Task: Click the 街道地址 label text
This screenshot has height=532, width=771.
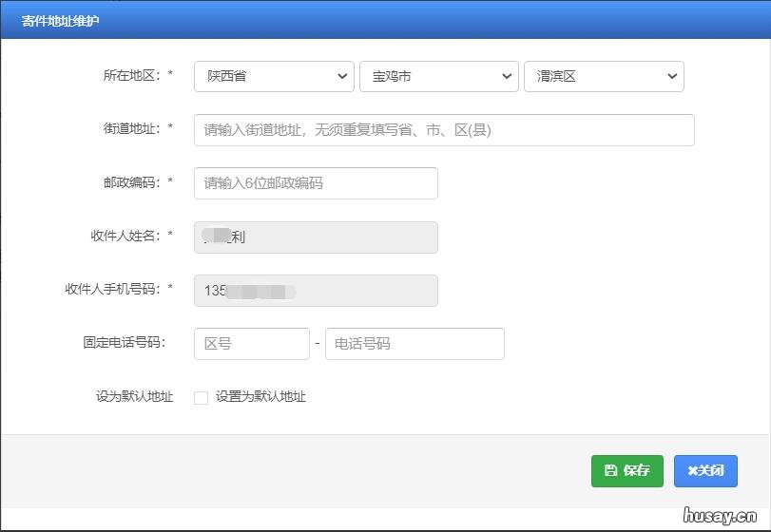Action: [x=132, y=128]
